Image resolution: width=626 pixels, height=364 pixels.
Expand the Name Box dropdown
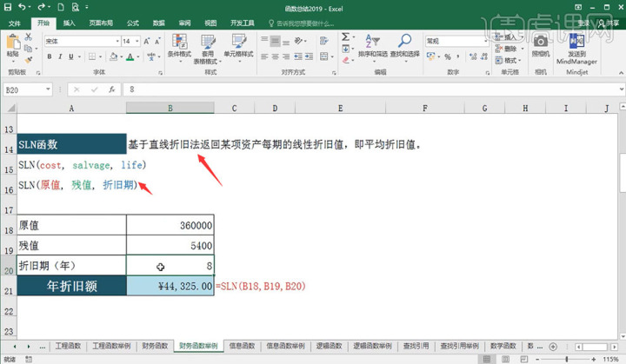pos(49,89)
